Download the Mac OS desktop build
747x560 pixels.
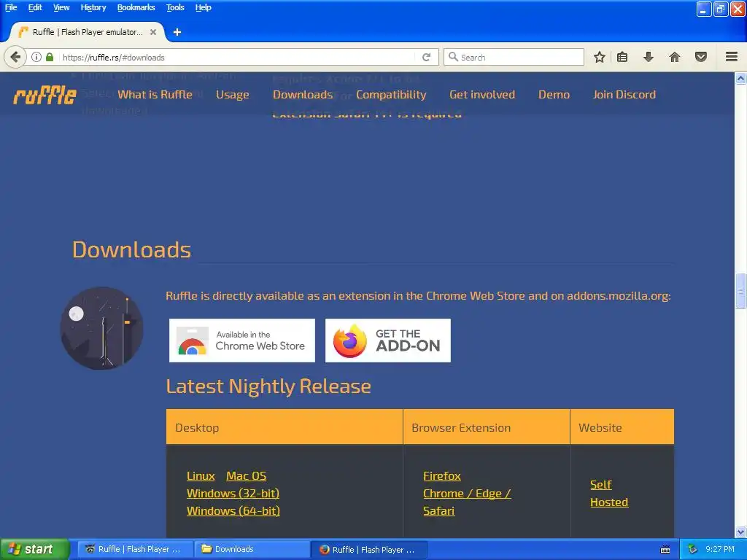click(x=247, y=475)
